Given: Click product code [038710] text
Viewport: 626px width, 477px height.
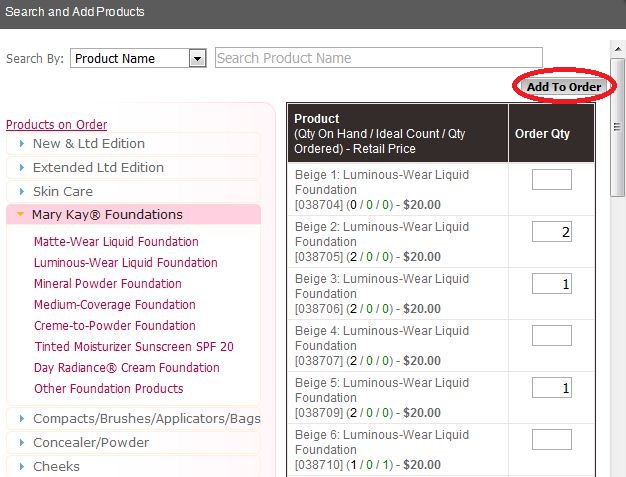Looking at the screenshot, I should pos(319,465).
